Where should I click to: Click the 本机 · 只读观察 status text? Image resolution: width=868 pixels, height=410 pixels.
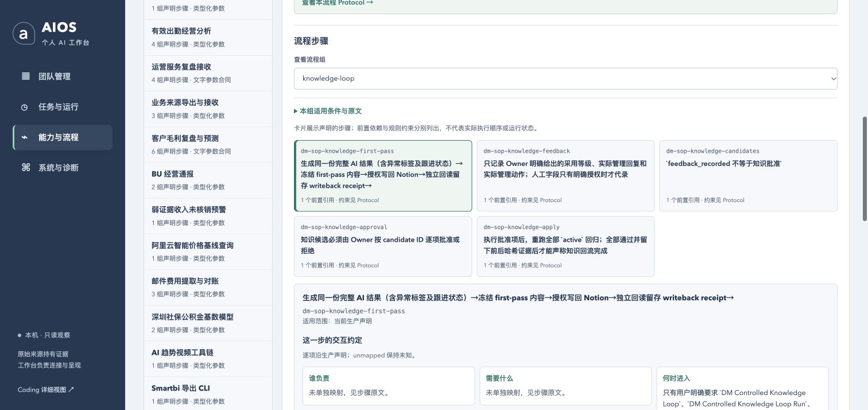[48, 335]
